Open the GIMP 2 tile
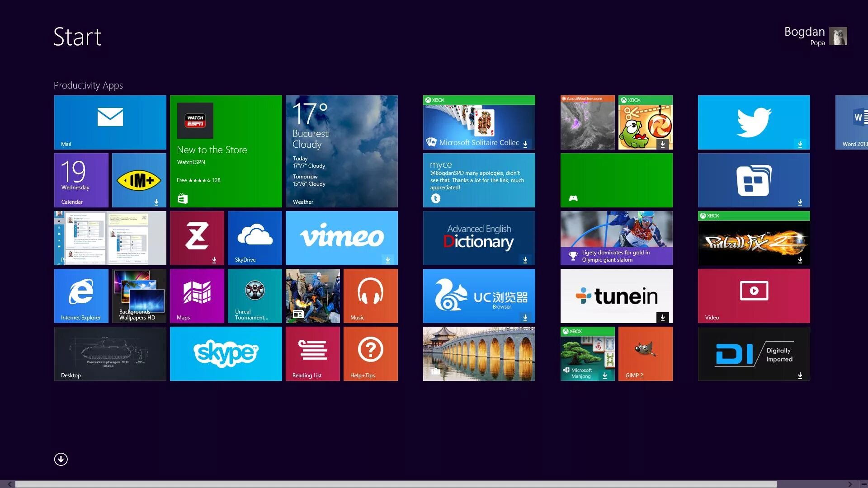The width and height of the screenshot is (868, 488). (x=645, y=353)
